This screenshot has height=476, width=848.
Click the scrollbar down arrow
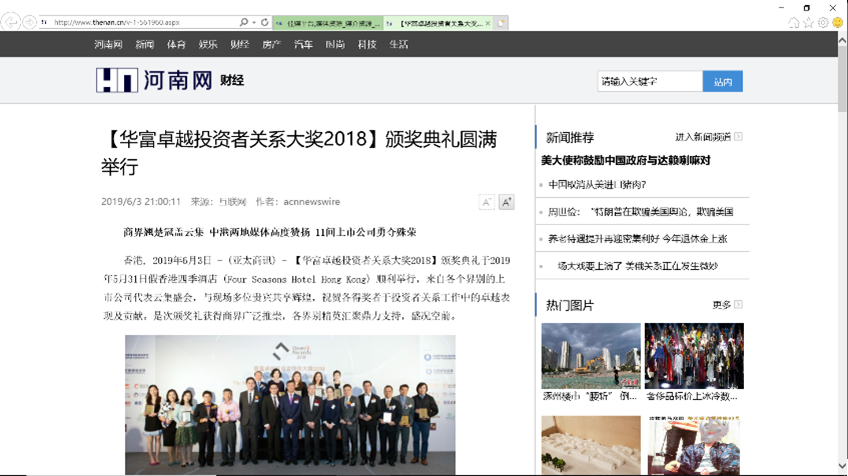tap(842, 466)
